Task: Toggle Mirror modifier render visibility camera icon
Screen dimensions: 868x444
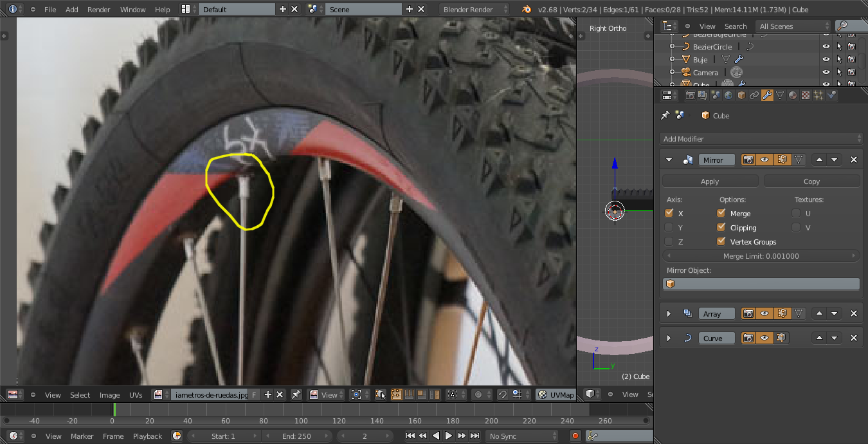Action: coord(748,160)
